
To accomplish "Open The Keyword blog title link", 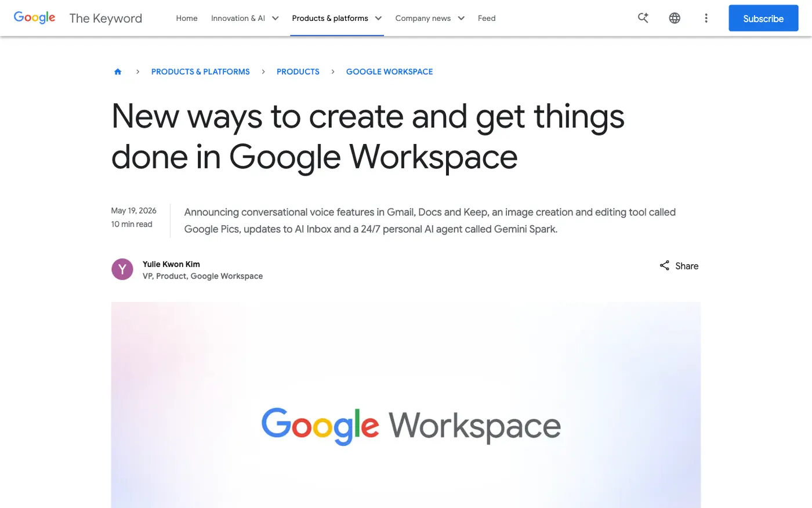I will 106,18.
